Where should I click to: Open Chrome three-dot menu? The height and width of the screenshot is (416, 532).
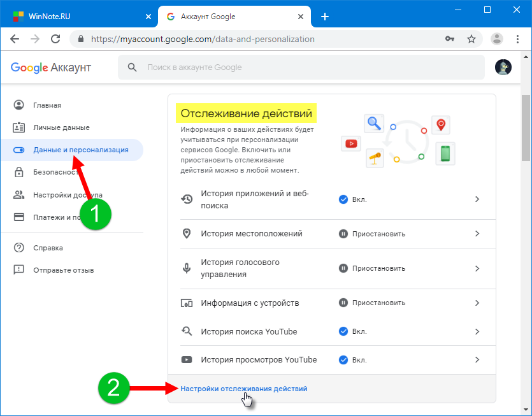517,39
